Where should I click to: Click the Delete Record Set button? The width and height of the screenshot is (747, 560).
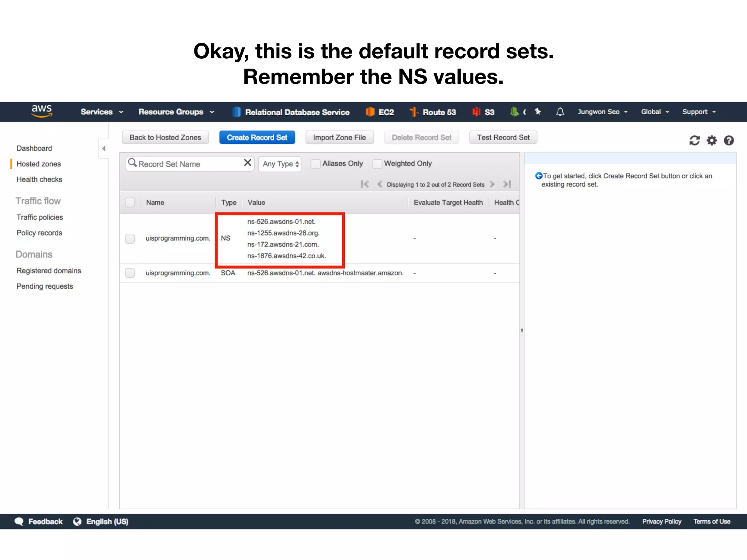[x=422, y=137]
